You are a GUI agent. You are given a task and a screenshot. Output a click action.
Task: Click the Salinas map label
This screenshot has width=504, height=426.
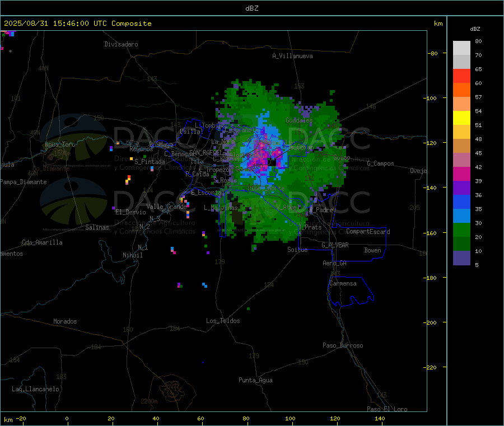pos(97,227)
